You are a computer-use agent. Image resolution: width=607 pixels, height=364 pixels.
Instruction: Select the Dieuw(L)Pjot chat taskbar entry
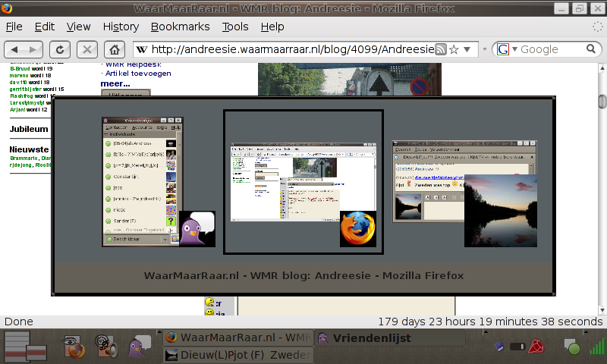(237, 355)
